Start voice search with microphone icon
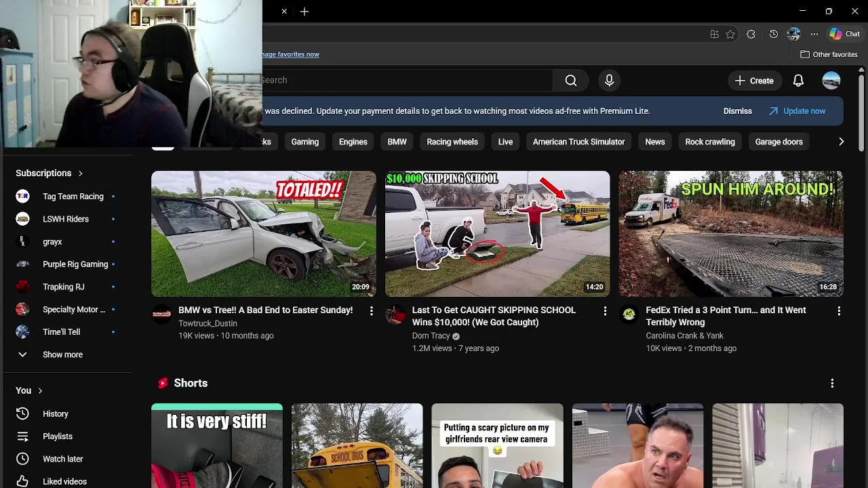This screenshot has width=868, height=488. click(x=609, y=81)
